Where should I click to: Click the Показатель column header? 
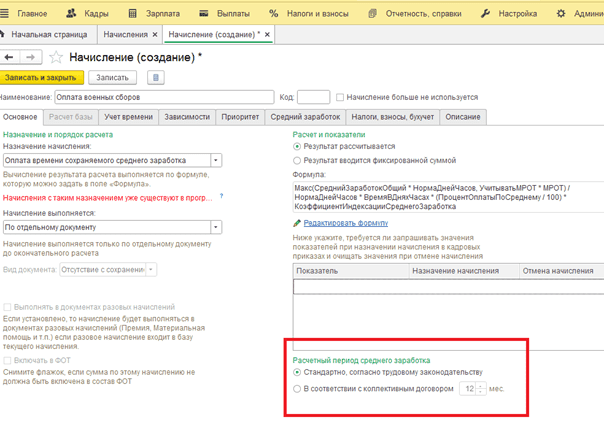coord(351,271)
